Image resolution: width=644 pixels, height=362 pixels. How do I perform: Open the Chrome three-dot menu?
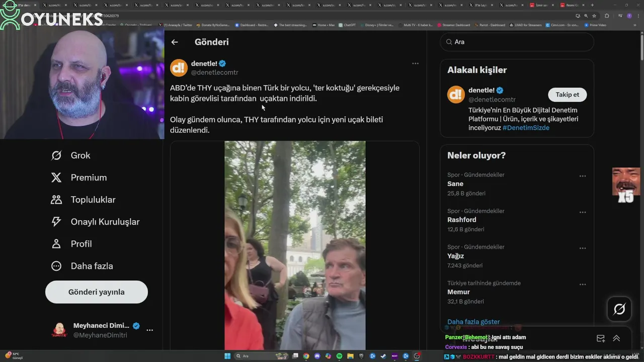638,16
